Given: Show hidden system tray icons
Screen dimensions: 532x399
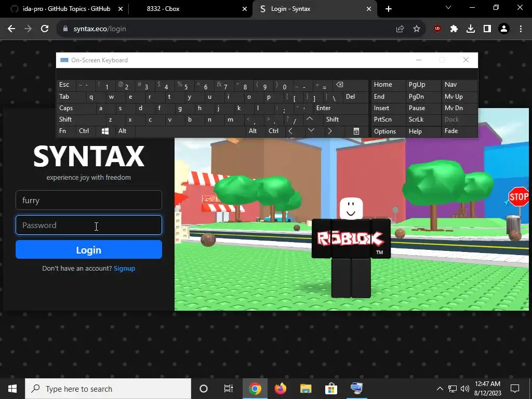Looking at the screenshot, I should coord(440,389).
